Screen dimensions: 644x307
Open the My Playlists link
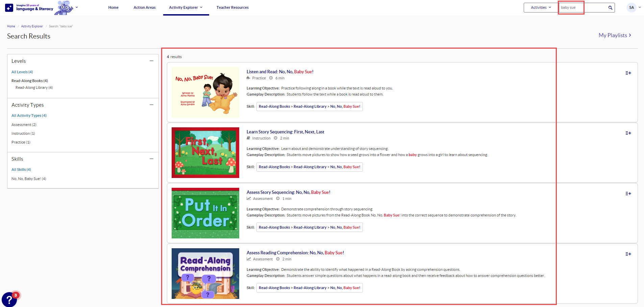tap(615, 35)
